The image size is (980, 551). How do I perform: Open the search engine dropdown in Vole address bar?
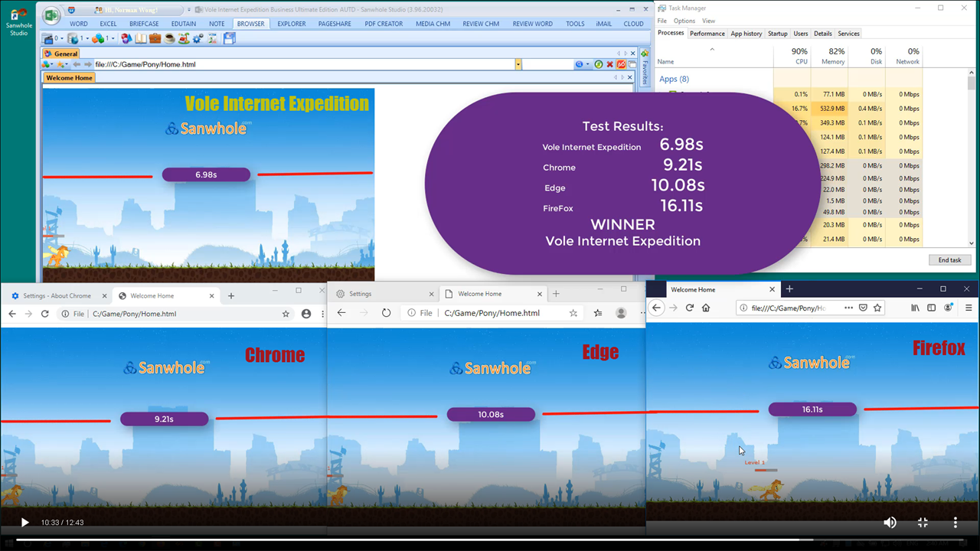(588, 64)
